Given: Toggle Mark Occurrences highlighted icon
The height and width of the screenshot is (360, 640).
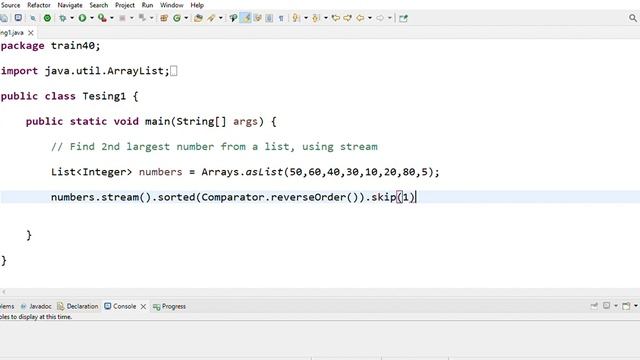Looking at the screenshot, I should tap(246, 18).
